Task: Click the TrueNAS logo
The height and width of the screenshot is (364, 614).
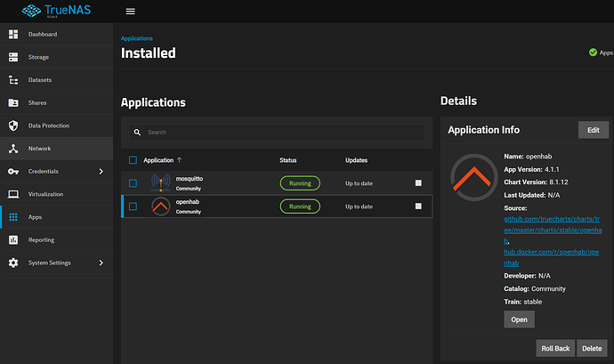Action: [56, 11]
